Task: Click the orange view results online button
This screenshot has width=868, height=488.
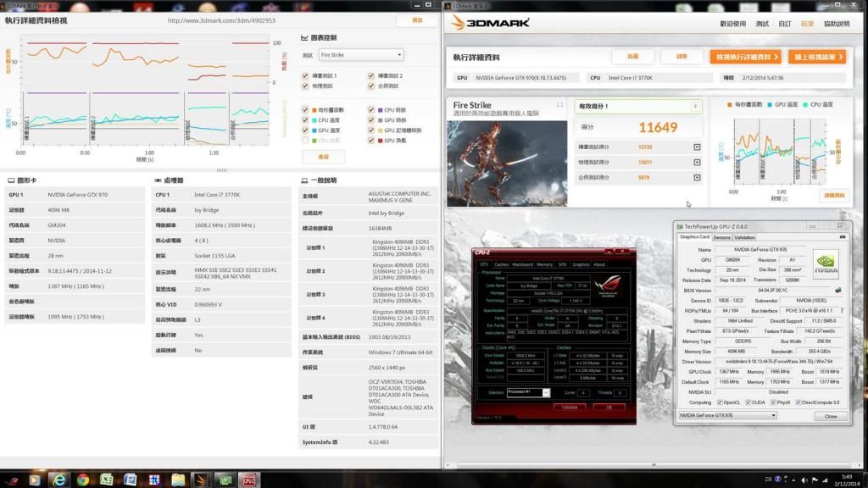Action: click(817, 57)
